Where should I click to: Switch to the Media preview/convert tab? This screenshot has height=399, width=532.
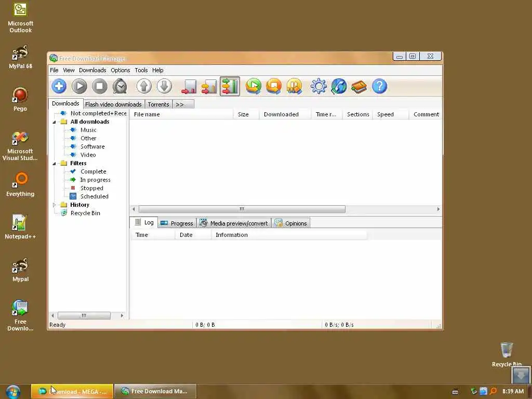pyautogui.click(x=234, y=223)
